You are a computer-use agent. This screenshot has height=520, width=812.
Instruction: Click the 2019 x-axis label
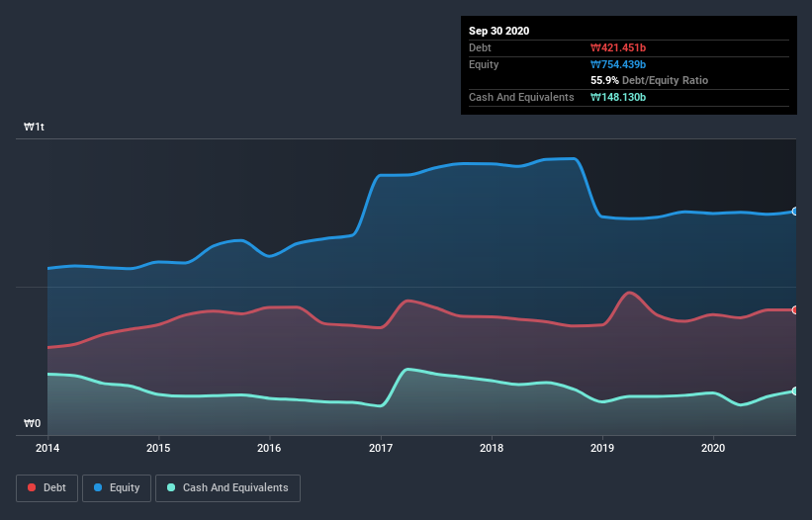coord(602,448)
